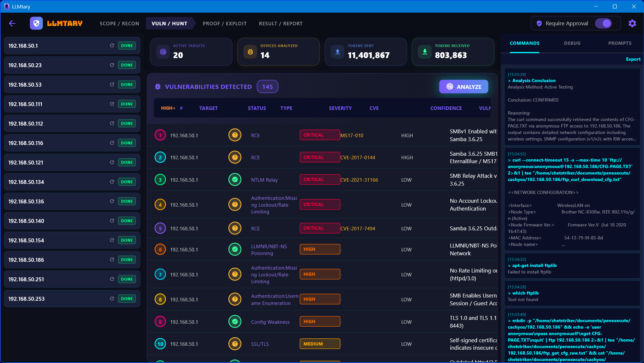This screenshot has height=363, width=644.
Task: Click the Devices Analyzed bug icon
Action: pyautogui.click(x=250, y=52)
